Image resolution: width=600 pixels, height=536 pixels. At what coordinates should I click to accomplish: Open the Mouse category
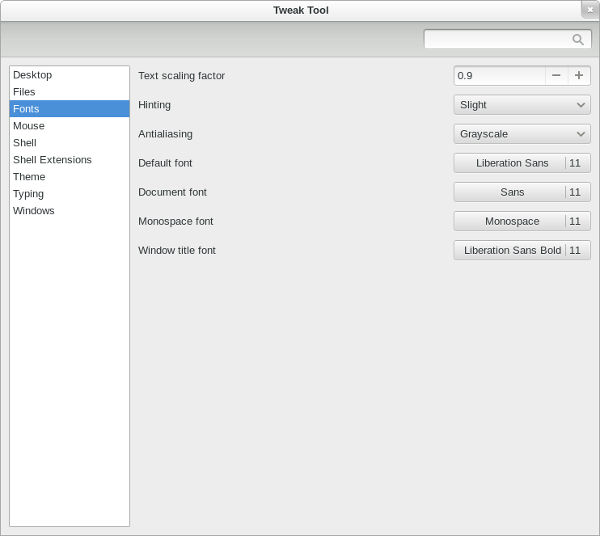pos(70,126)
